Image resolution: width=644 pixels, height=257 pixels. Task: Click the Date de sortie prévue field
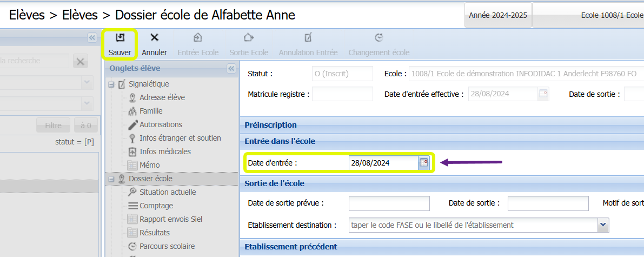389,203
